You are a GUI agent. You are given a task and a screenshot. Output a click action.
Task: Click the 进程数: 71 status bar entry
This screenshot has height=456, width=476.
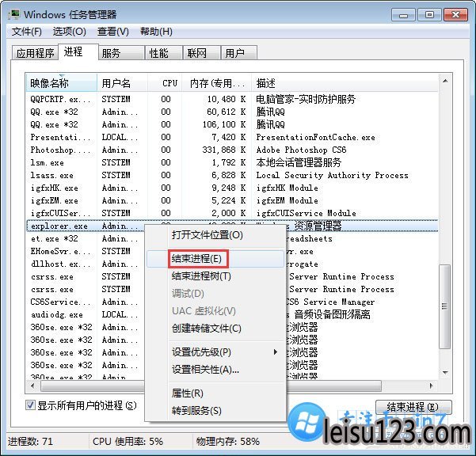[x=30, y=441]
